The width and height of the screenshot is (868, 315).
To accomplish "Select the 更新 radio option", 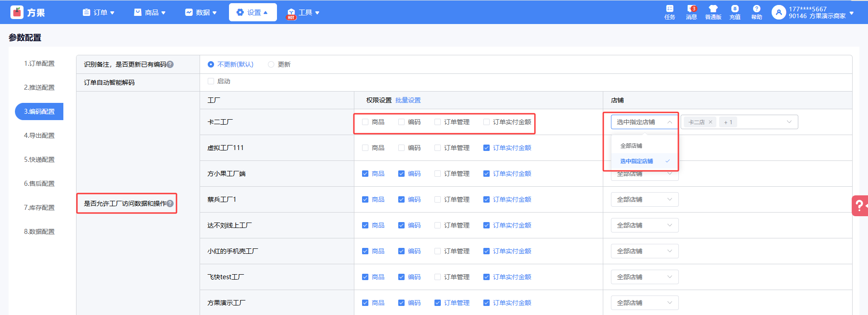I will (x=271, y=64).
